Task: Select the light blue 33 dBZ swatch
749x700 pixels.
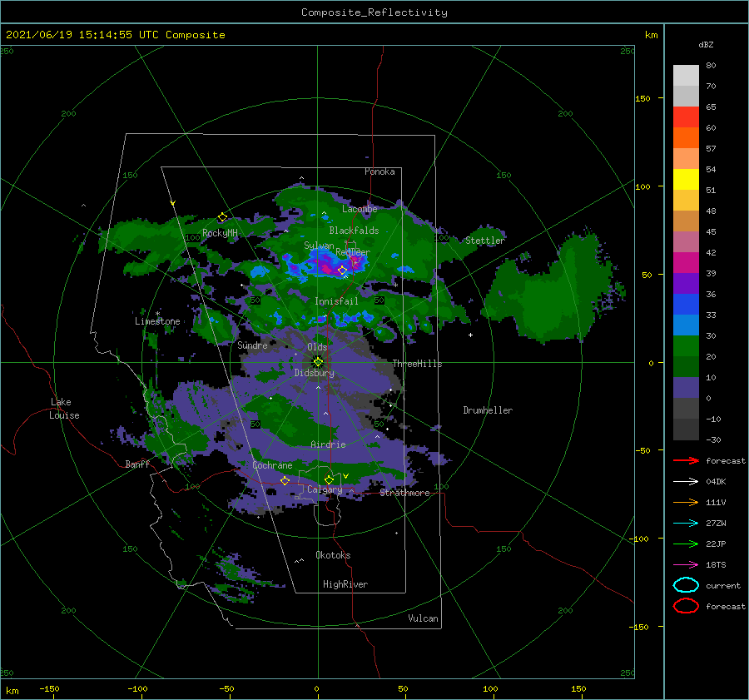Action: coord(686,325)
